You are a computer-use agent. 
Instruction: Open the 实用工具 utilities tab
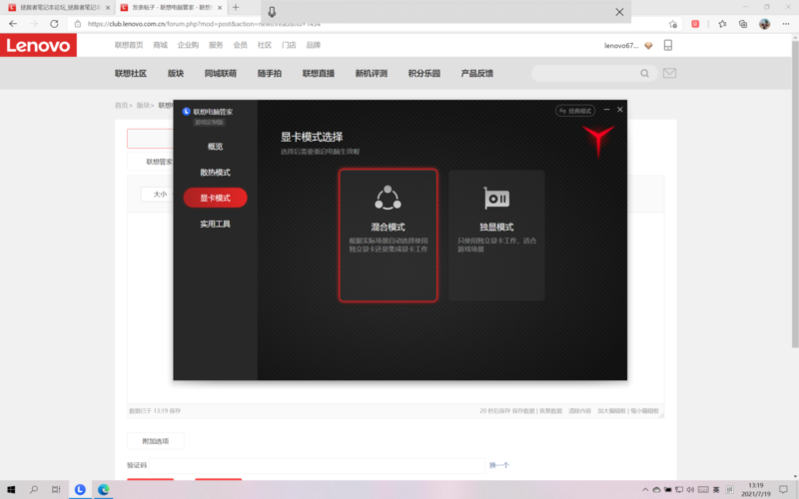click(215, 224)
